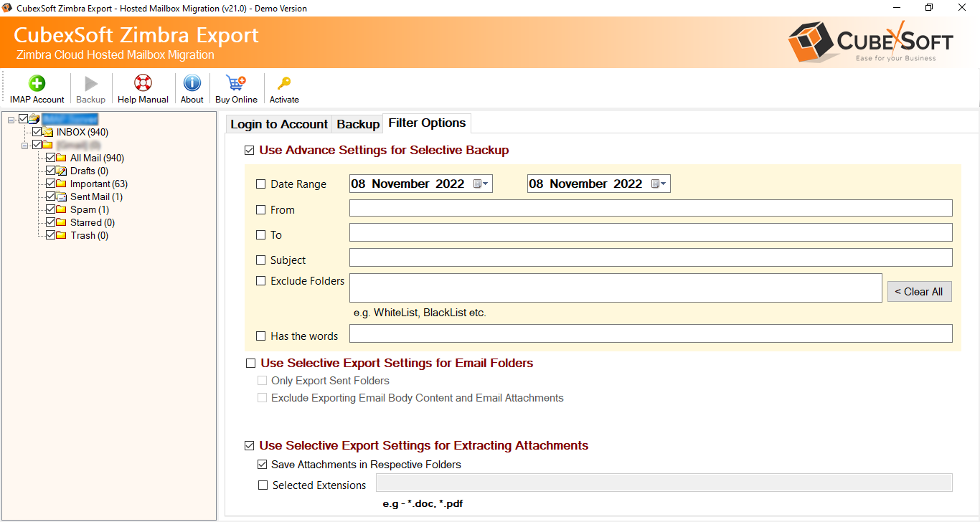The height and width of the screenshot is (522, 980).
Task: Select the Filter Options tab
Action: 427,123
